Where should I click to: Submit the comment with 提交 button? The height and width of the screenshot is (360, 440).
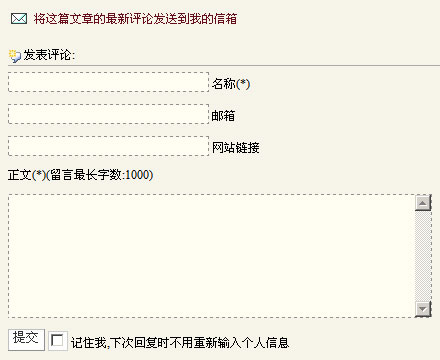26,340
